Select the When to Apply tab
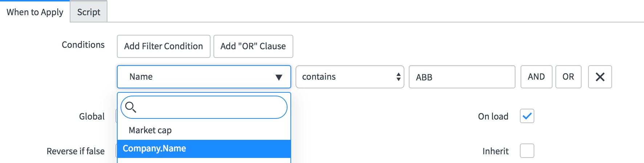Screen dimensions: 644x163 (x=35, y=12)
